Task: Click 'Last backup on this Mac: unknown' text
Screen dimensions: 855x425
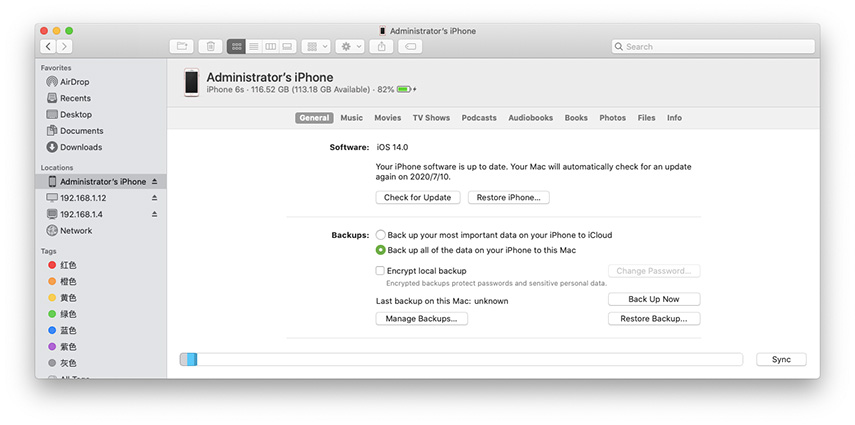Action: coord(442,301)
